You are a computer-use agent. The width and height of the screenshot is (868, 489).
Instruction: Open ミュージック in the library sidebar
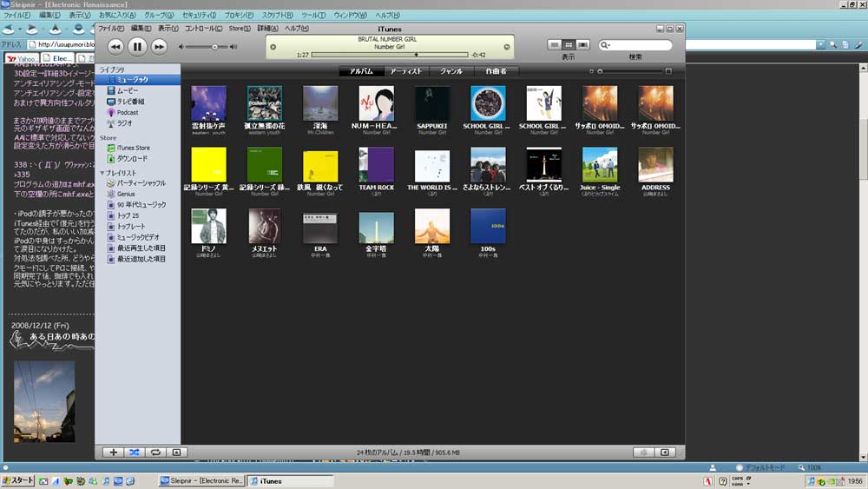(x=138, y=80)
